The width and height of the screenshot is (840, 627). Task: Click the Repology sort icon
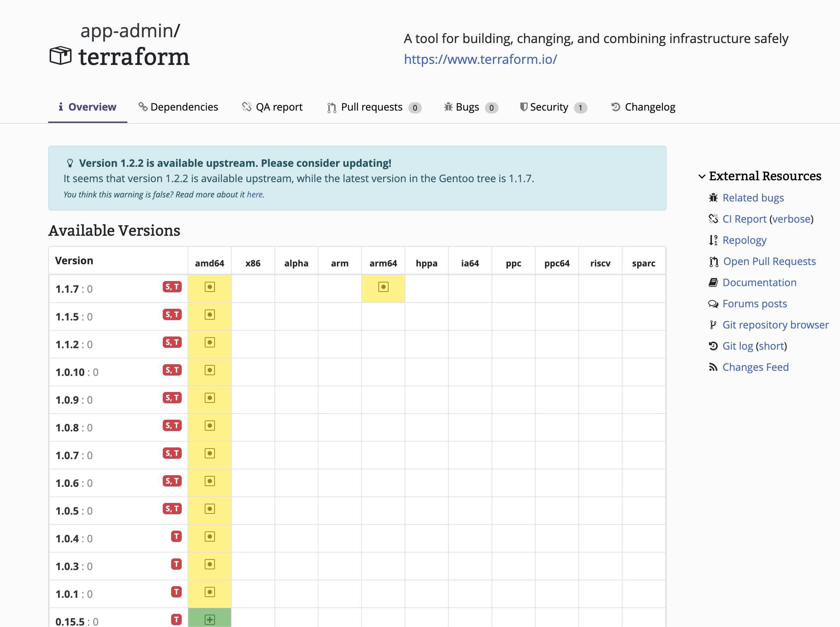coord(713,240)
